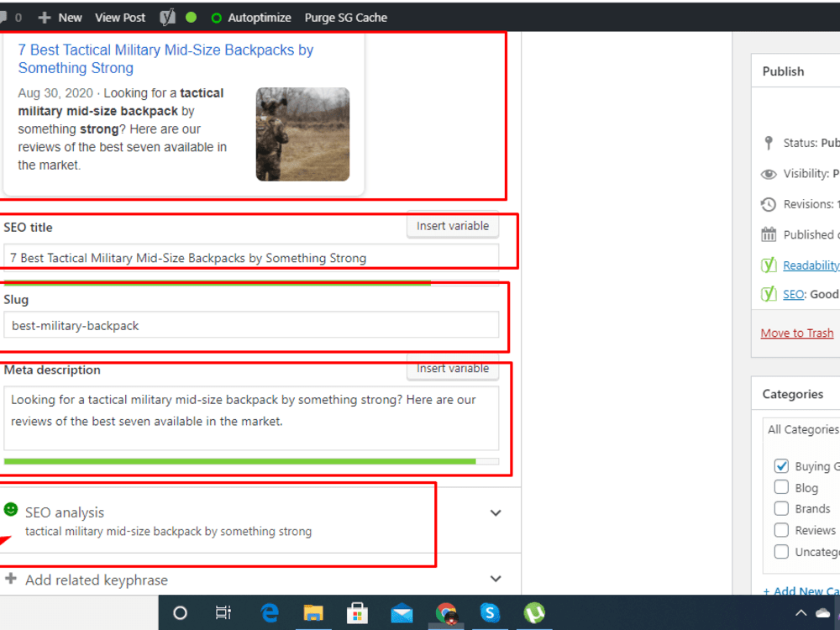The image size is (840, 630).
Task: Open the Mail app from taskbar
Action: point(402,613)
